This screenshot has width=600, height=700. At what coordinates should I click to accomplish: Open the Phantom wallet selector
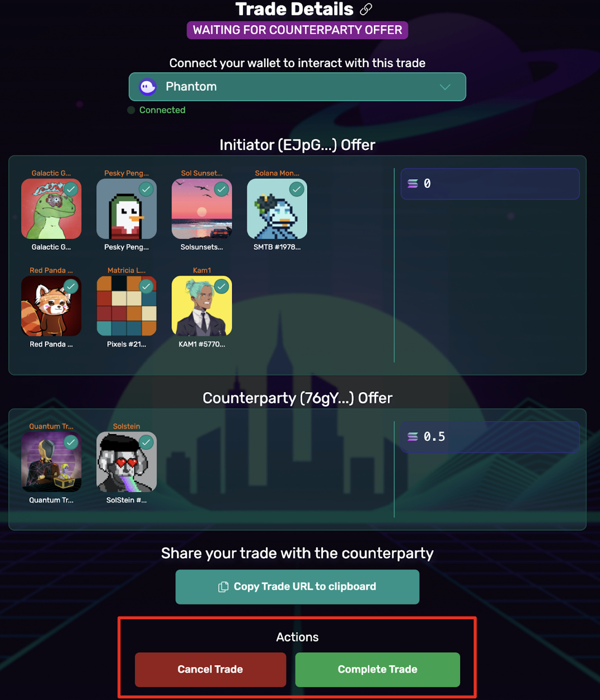297,87
